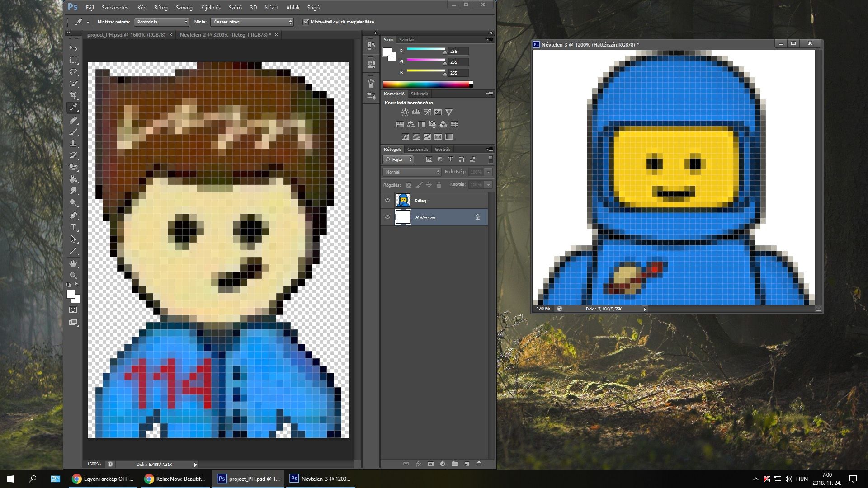Toggle lock image pixels brush icon
The image size is (868, 488).
point(419,185)
